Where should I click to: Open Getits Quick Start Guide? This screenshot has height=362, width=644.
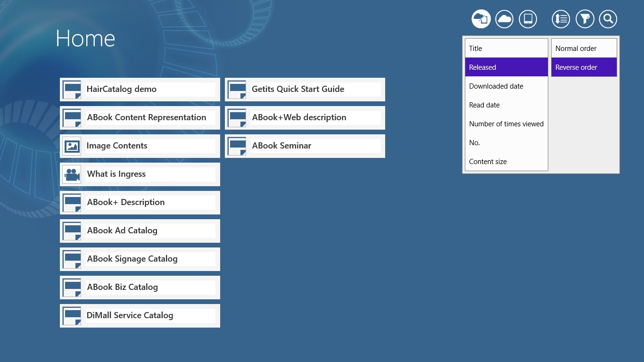(305, 89)
